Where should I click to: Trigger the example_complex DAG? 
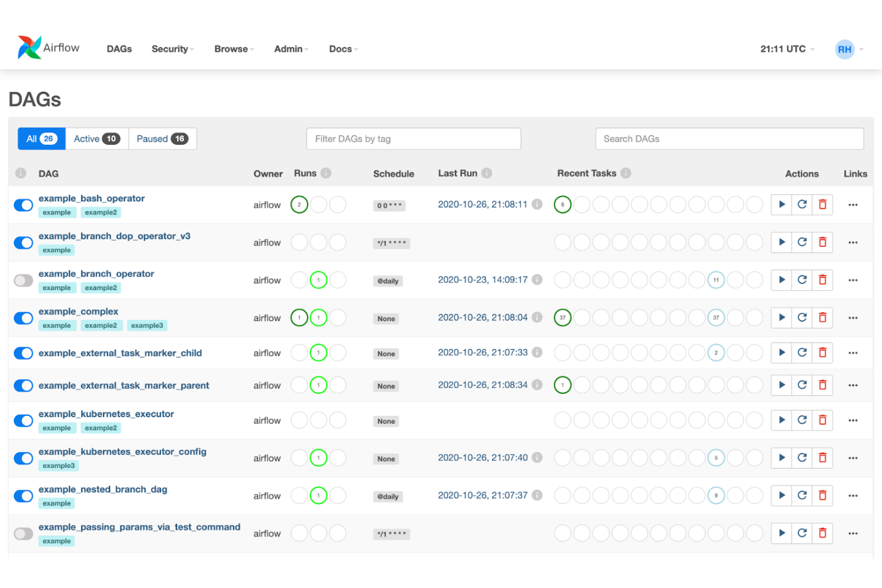[781, 318]
